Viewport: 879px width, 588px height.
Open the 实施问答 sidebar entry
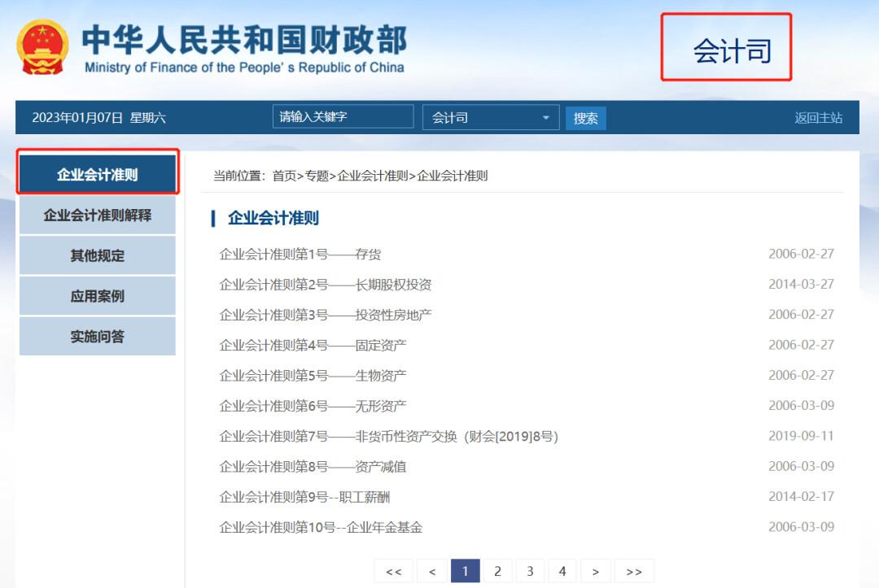pos(97,336)
